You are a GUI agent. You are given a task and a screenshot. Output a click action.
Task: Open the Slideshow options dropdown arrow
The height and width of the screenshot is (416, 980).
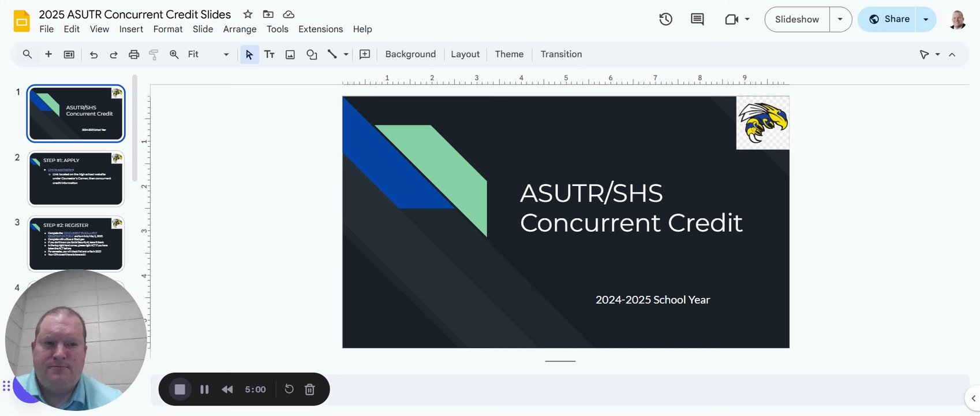coord(840,19)
